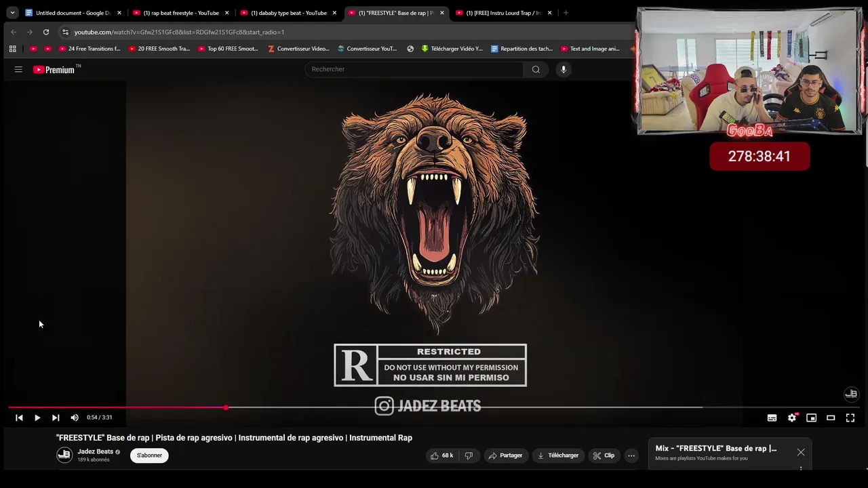Open Jadez Beats channel name link
Image resolution: width=868 pixels, height=488 pixels.
coord(95,451)
